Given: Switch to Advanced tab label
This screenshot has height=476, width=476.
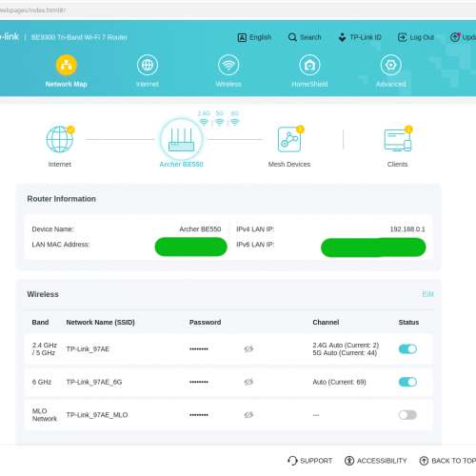Looking at the screenshot, I should coord(391,84).
